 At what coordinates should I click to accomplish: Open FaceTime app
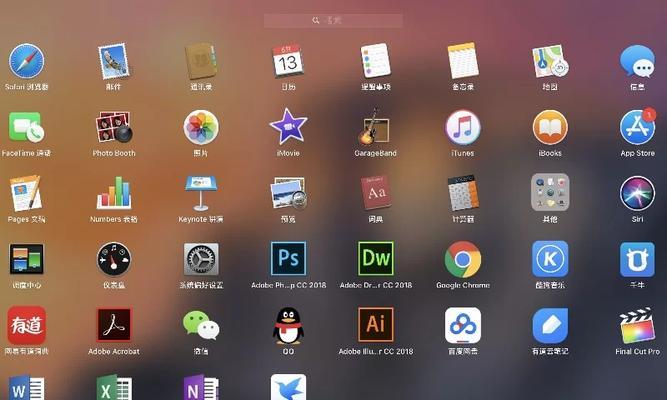[26, 127]
